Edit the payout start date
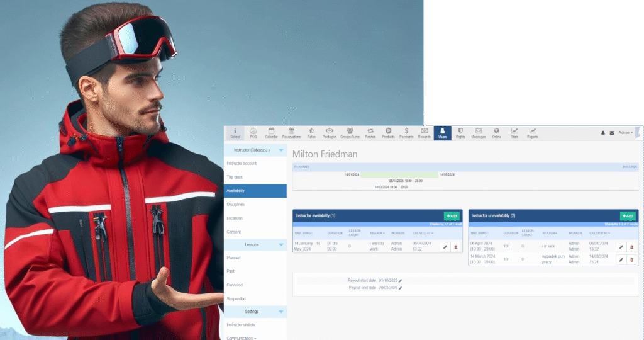The image size is (644, 340). click(x=400, y=281)
